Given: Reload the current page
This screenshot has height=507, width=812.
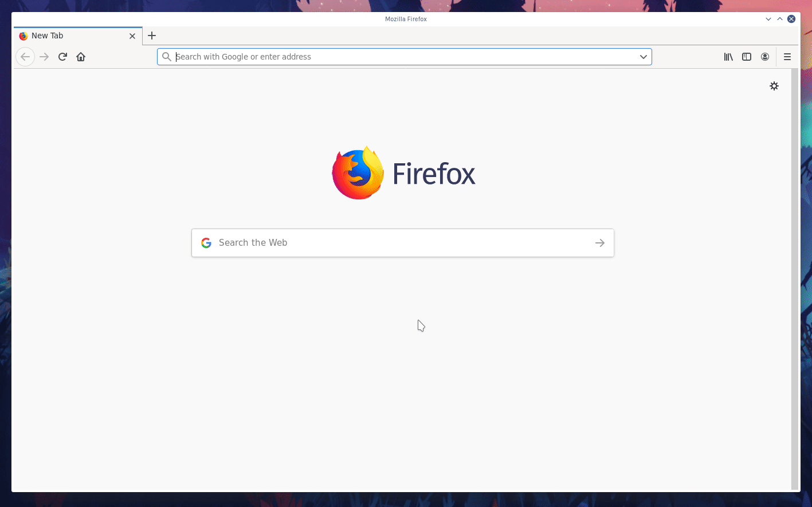Looking at the screenshot, I should point(62,57).
